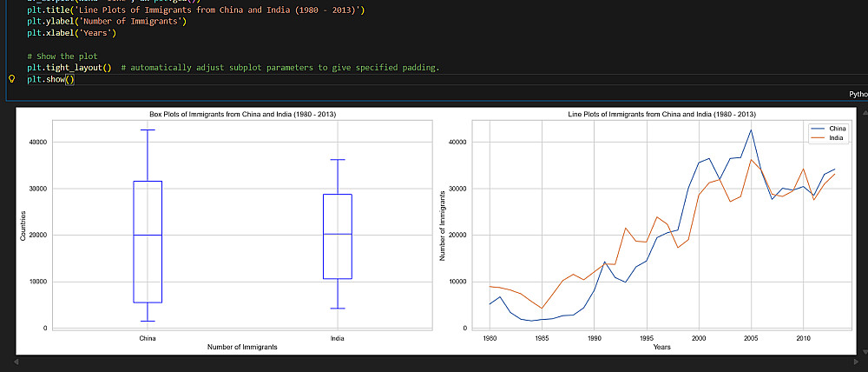Click the blue China swatch in the legend

[815, 129]
